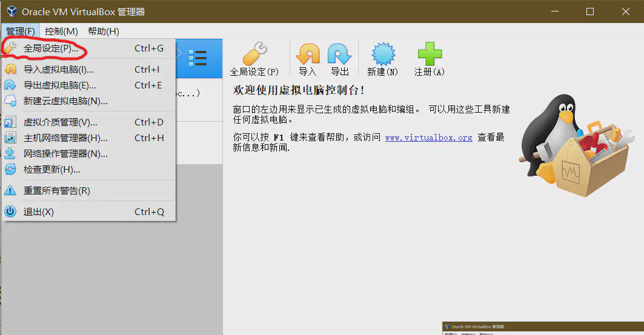
Task: Click the blue arrow icon beside 导出虚拟电脑
Action: tap(10, 85)
